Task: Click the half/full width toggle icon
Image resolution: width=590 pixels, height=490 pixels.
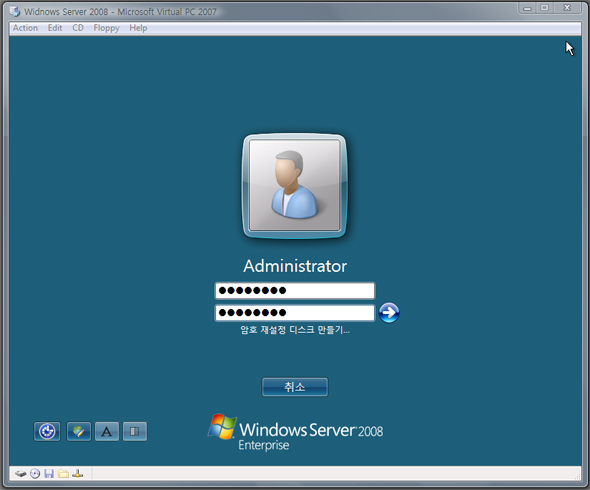Action: coord(135,431)
